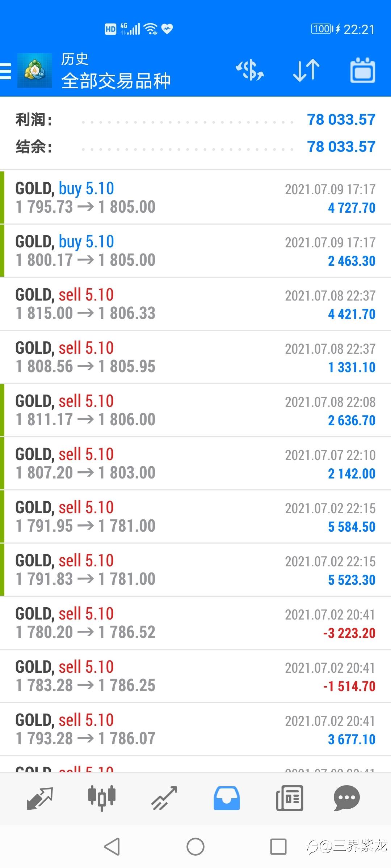Expand the losing trade showing -3 223.20
This screenshot has width=391, height=868.
pyautogui.click(x=195, y=623)
